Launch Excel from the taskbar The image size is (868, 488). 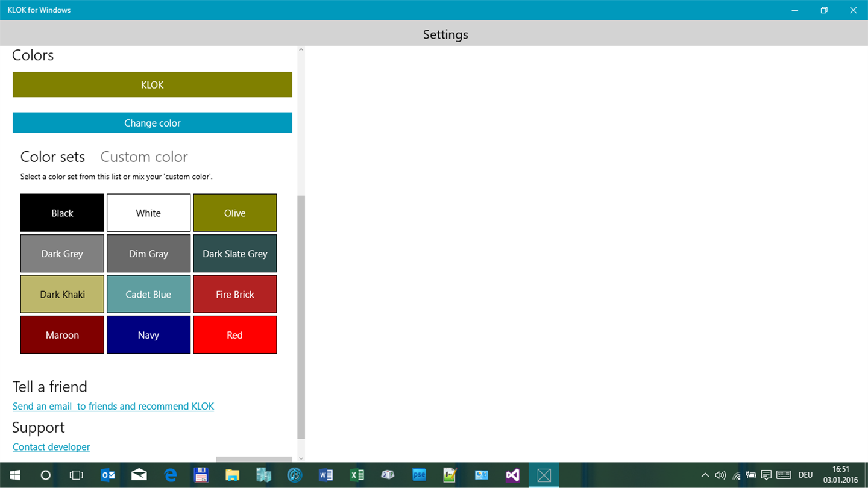[x=357, y=475]
